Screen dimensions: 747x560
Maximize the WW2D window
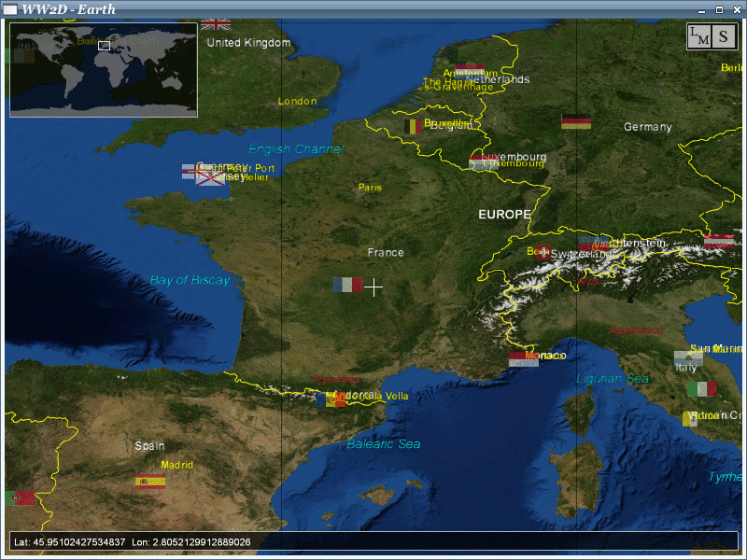(x=719, y=8)
